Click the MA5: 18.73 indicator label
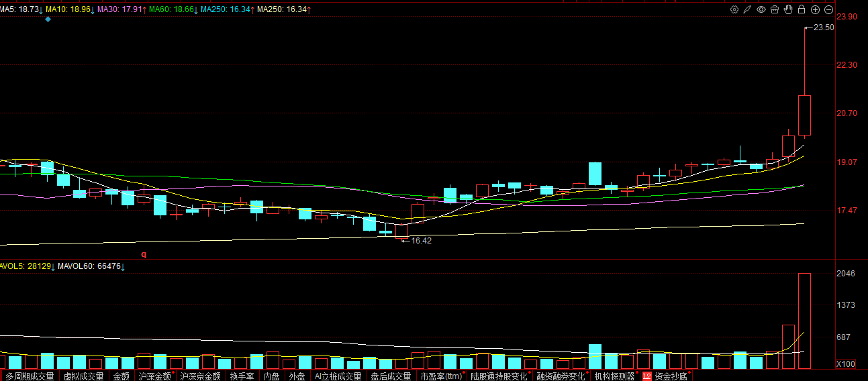The width and height of the screenshot is (868, 381). click(x=21, y=9)
